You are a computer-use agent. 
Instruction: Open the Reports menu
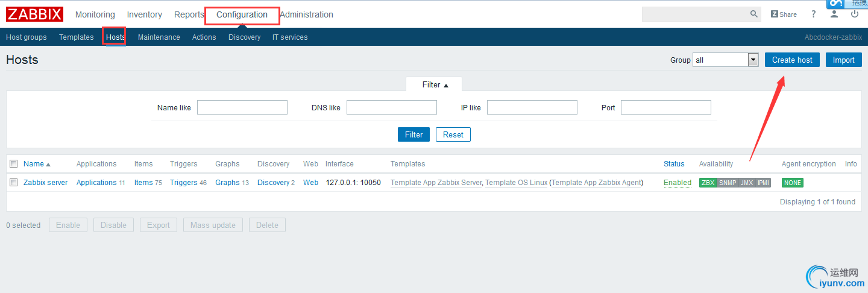pos(189,14)
